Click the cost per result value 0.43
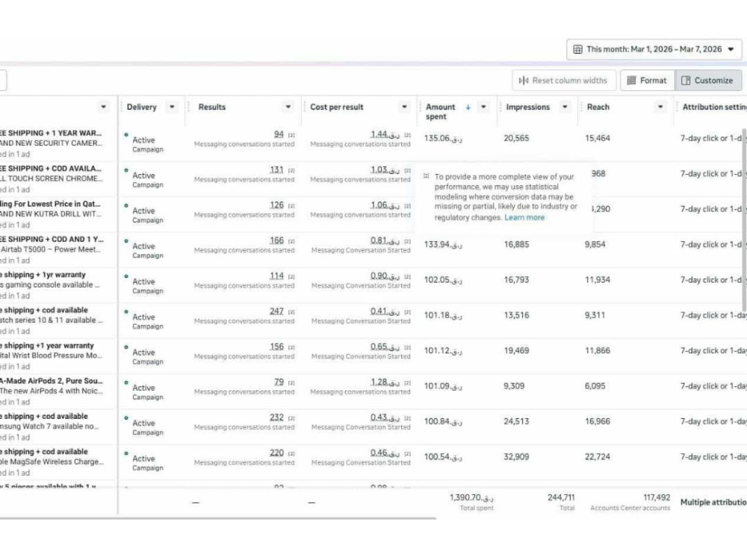Screen dimensions: 747x560 (x=385, y=417)
